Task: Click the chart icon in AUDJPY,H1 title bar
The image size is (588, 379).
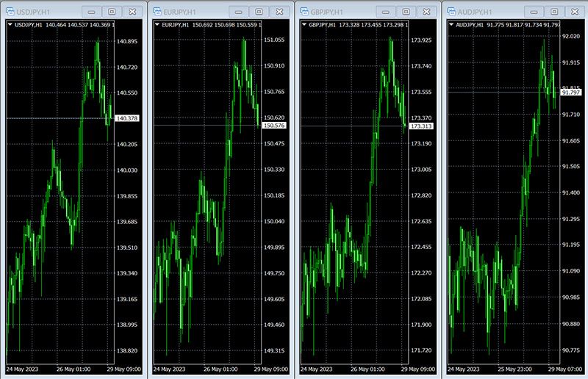Action: click(x=451, y=12)
